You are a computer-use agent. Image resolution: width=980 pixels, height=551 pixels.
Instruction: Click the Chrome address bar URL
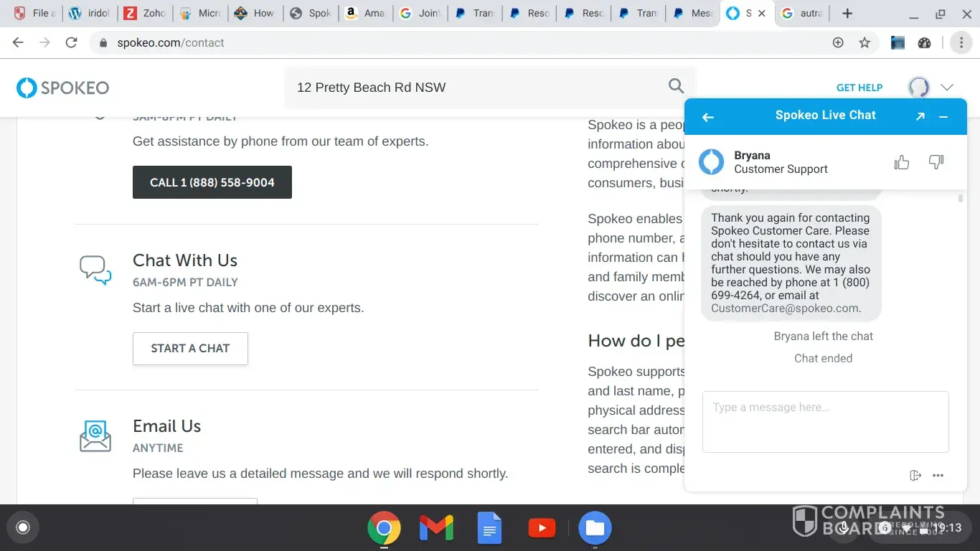(x=171, y=42)
